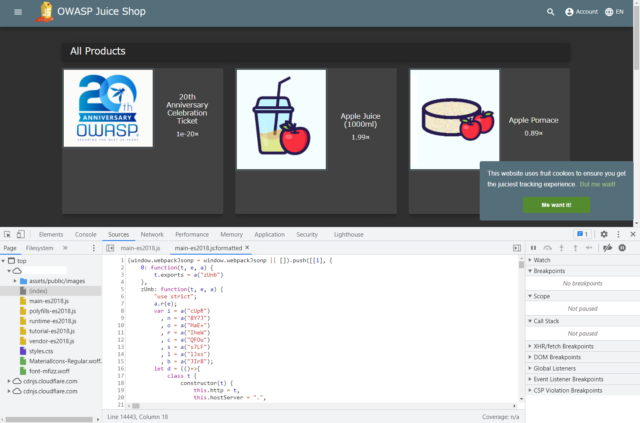
Task: Close the main-es2018.js:formatted tab
Action: pyautogui.click(x=247, y=247)
